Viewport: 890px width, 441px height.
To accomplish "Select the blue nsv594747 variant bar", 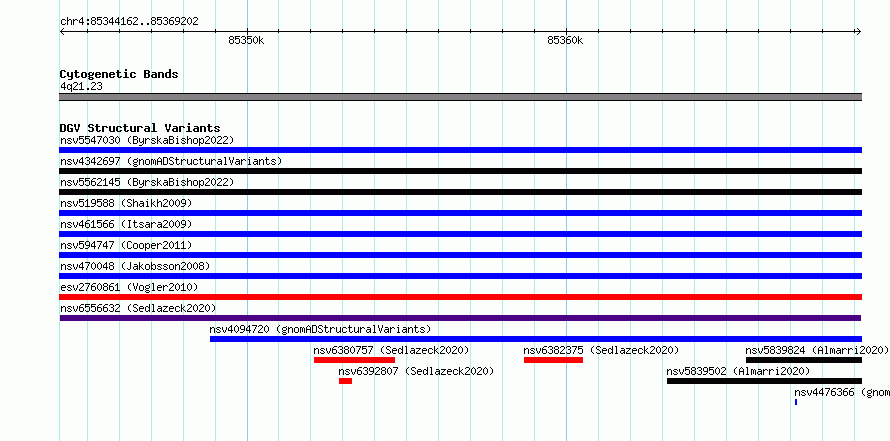I will coord(460,255).
